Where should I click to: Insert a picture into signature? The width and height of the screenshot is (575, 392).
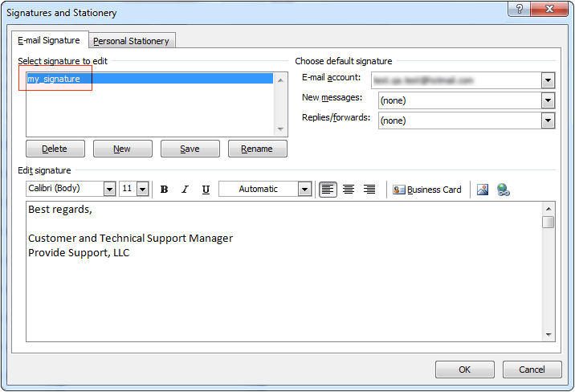coord(483,190)
